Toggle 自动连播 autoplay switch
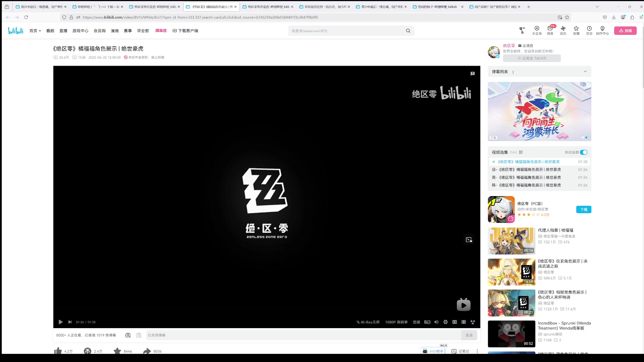This screenshot has height=362, width=644. point(584,152)
